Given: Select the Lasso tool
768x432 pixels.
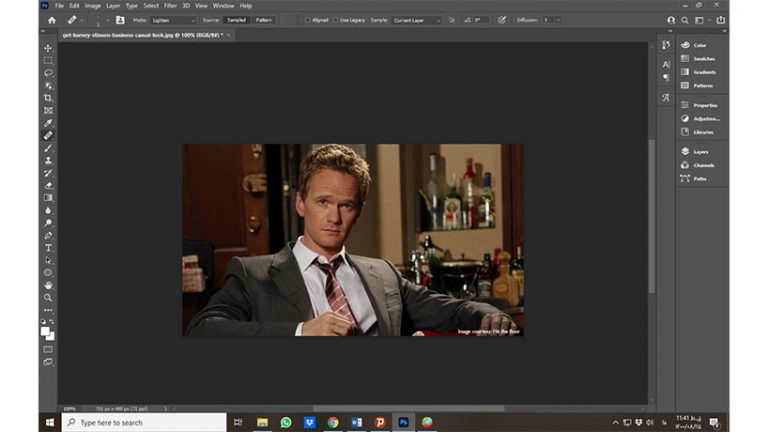Looking at the screenshot, I should (48, 73).
